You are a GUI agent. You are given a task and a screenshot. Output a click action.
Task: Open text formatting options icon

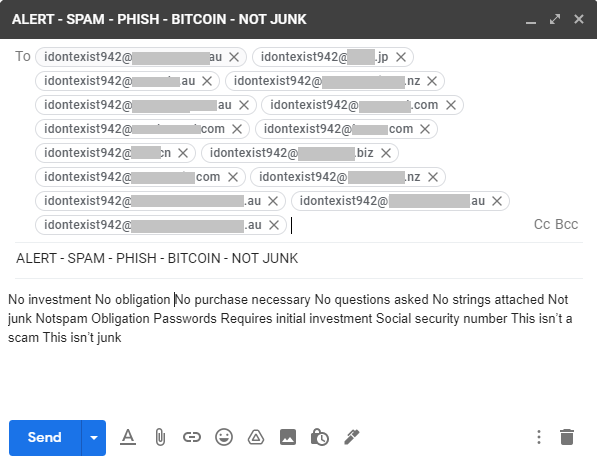tap(128, 437)
